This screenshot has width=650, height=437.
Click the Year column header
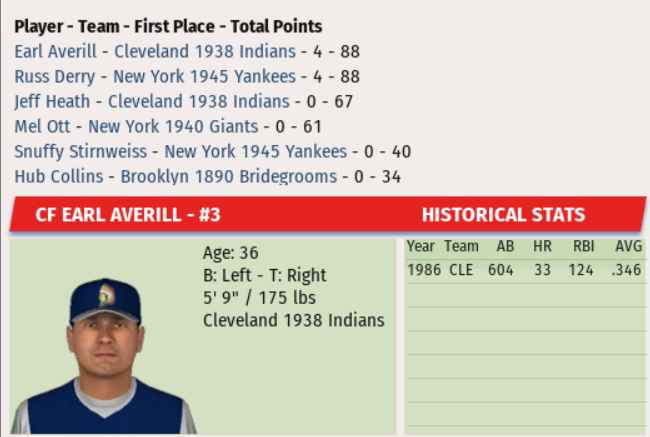[420, 246]
